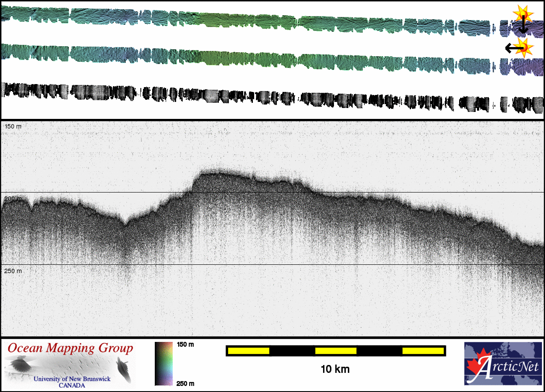Image resolution: width=545 pixels, height=392 pixels.
Task: Click the black downward-pointing illumination arrowhead
Action: pos(523,30)
